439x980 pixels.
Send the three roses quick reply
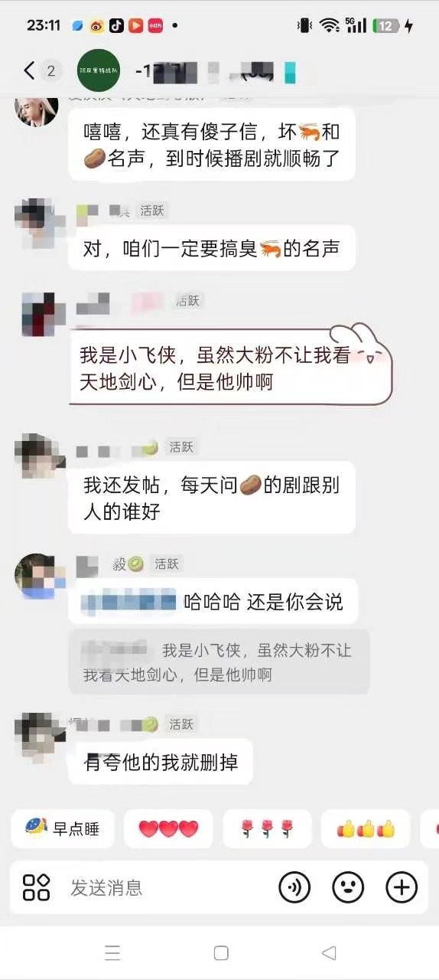(267, 828)
